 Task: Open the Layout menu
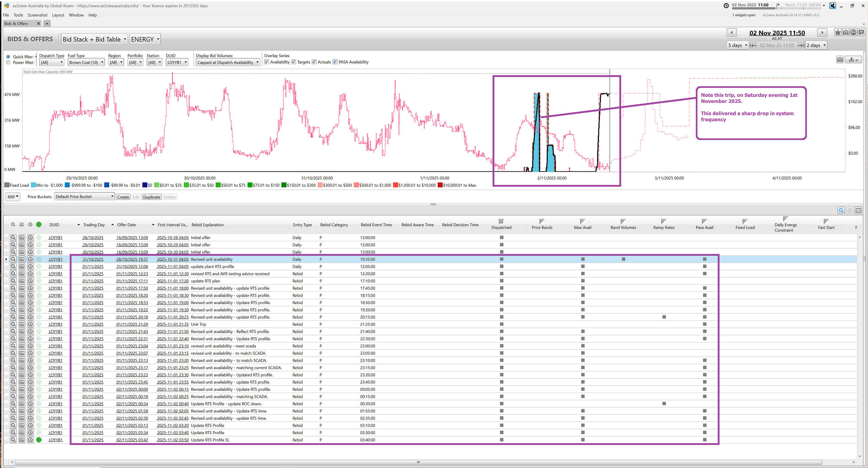point(58,15)
